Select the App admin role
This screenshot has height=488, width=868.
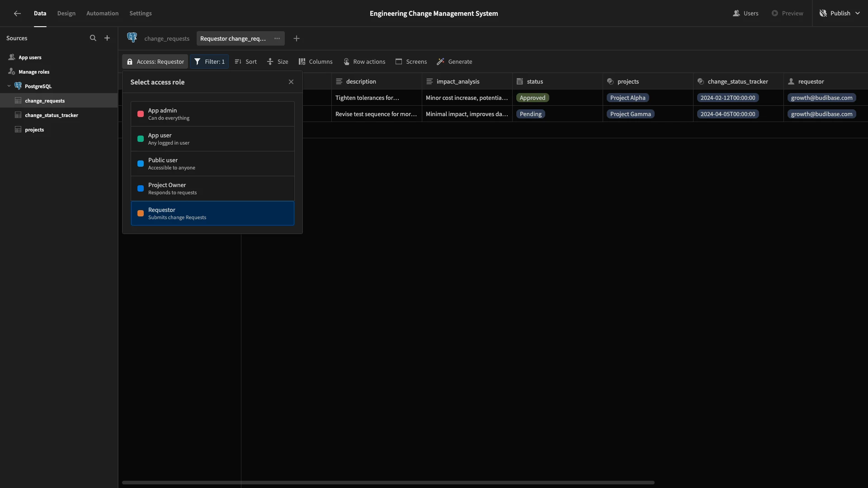pyautogui.click(x=212, y=114)
